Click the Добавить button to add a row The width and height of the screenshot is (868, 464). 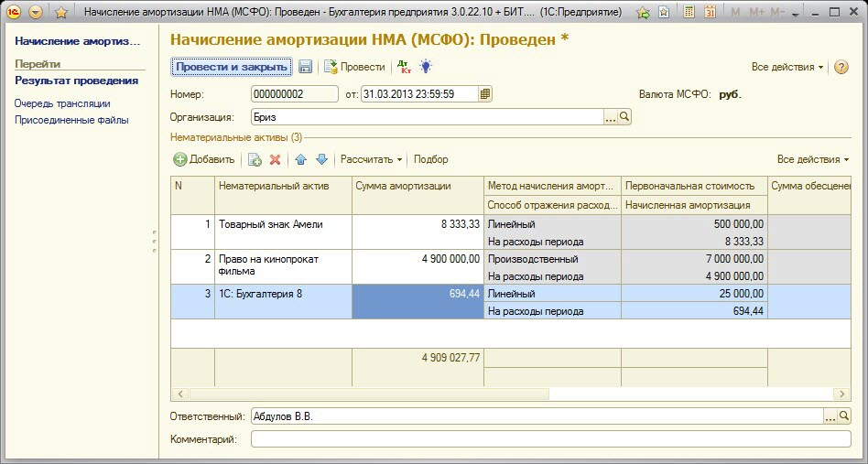pos(204,159)
